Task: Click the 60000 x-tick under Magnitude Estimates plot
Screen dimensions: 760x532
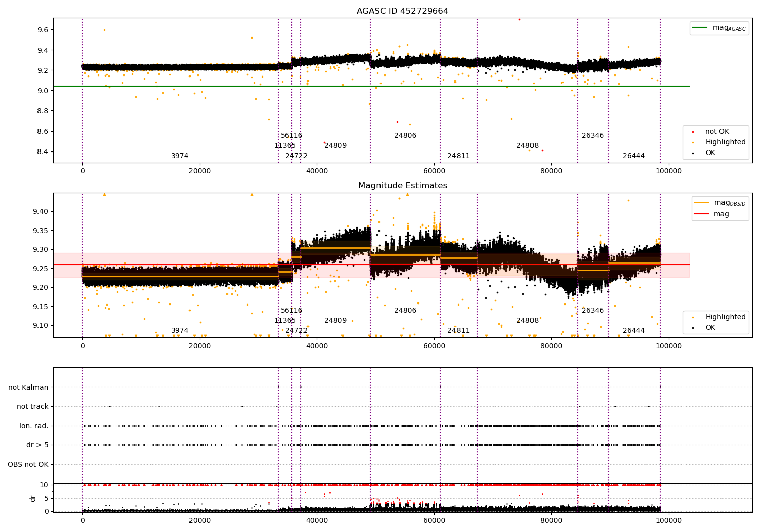Action: [x=434, y=346]
